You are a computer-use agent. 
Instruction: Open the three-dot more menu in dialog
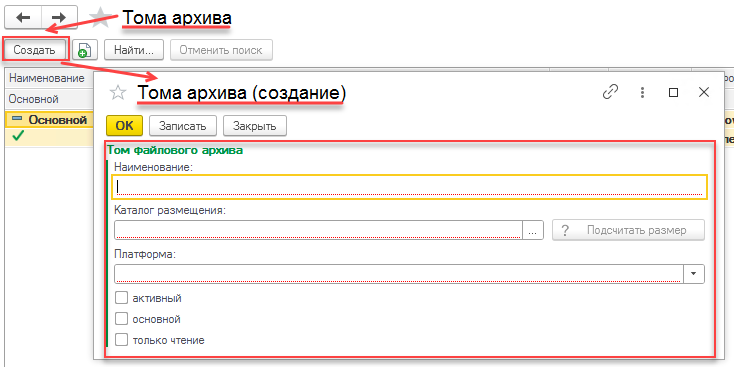coord(643,92)
